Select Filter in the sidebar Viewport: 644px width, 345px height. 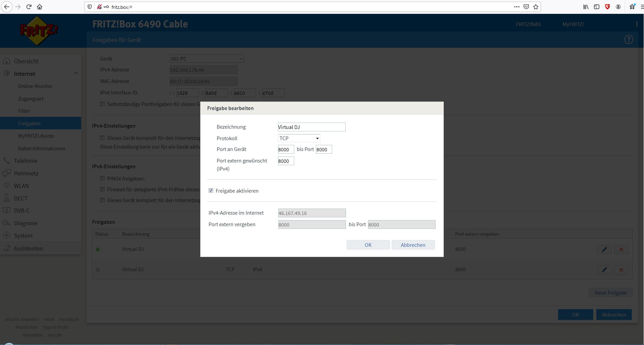[x=24, y=111]
